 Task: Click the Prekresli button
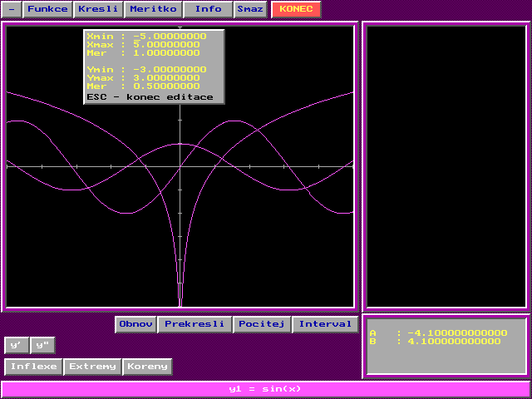click(195, 324)
